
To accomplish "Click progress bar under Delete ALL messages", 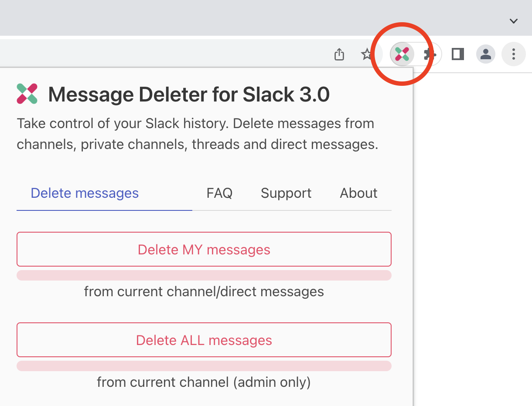I will click(x=204, y=366).
